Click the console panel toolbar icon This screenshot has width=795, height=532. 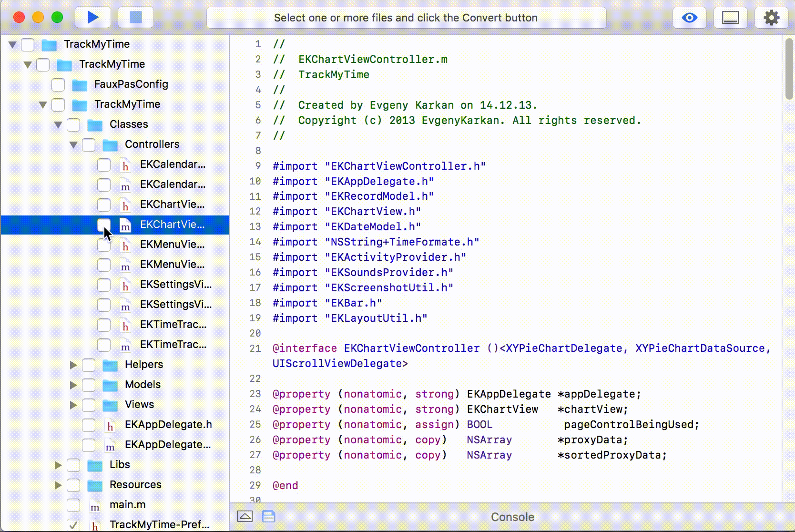(x=730, y=17)
